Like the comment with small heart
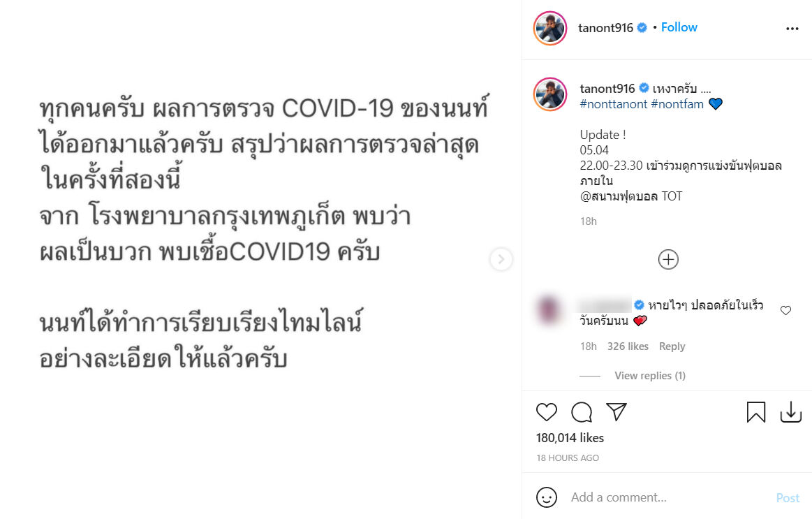The width and height of the screenshot is (812, 519). coord(785,310)
